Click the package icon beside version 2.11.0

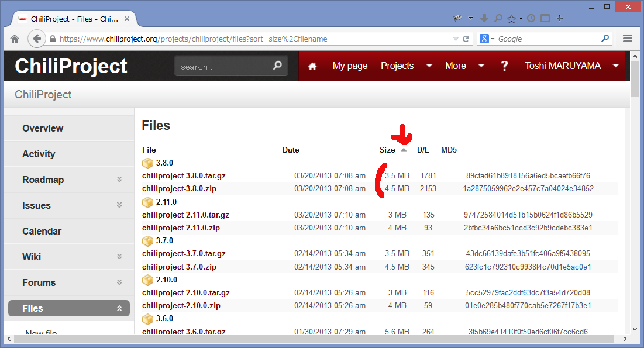click(x=147, y=202)
